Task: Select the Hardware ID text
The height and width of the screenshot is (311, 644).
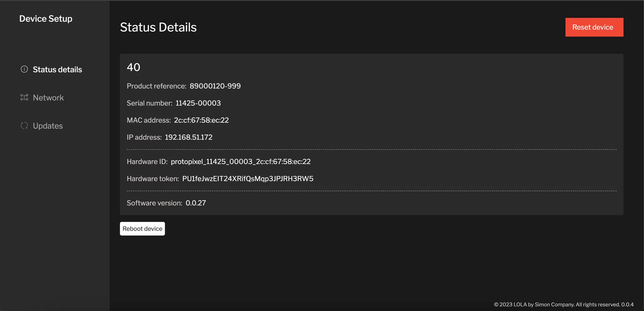Action: (241, 161)
